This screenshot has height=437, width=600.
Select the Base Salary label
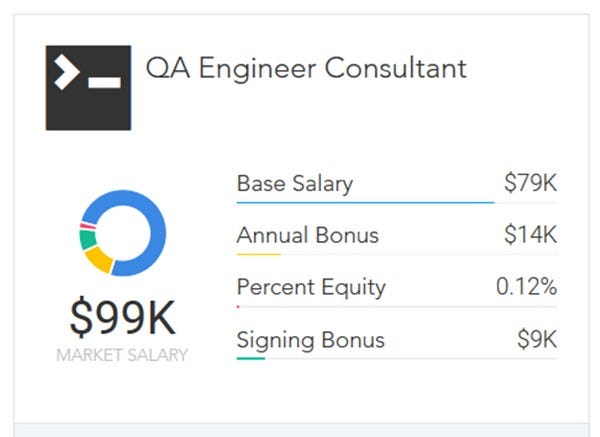295,184
